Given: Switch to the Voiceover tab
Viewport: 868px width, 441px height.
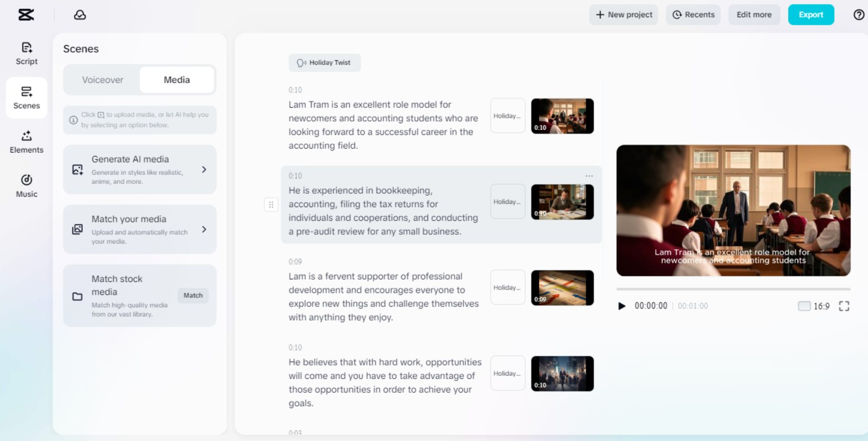Looking at the screenshot, I should [103, 80].
